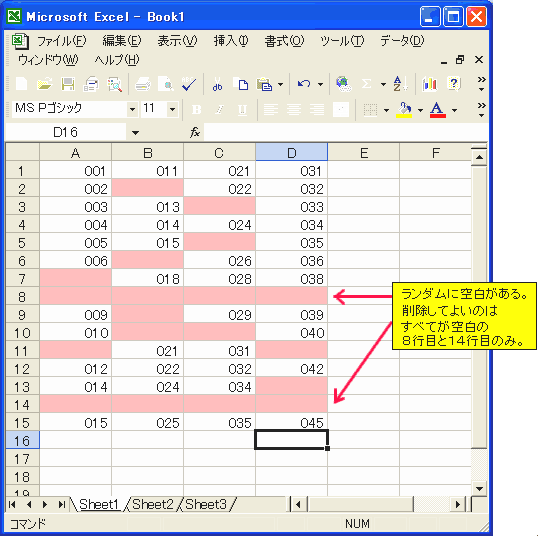Click inside the formula bar input
The image size is (538, 536).
tap(346, 132)
